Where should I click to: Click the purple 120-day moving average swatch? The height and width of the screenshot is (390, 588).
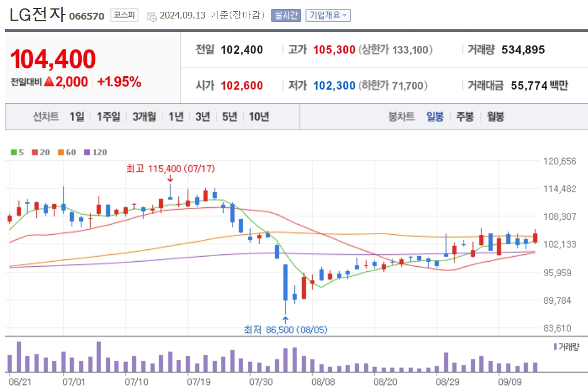pos(87,152)
